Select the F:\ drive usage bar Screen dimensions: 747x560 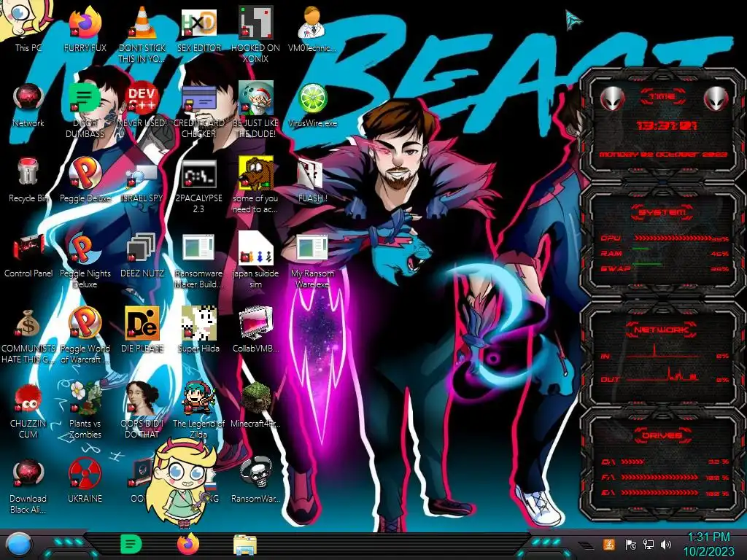(659, 477)
